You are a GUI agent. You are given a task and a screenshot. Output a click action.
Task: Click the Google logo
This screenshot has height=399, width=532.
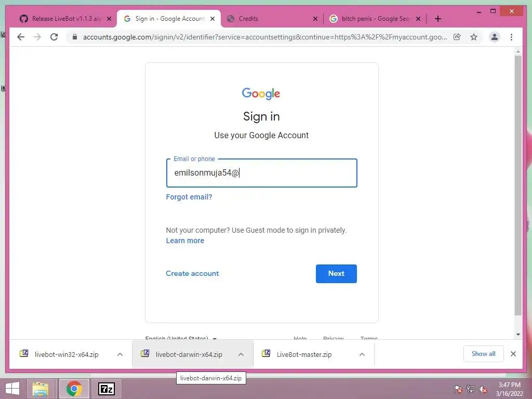pyautogui.click(x=261, y=94)
